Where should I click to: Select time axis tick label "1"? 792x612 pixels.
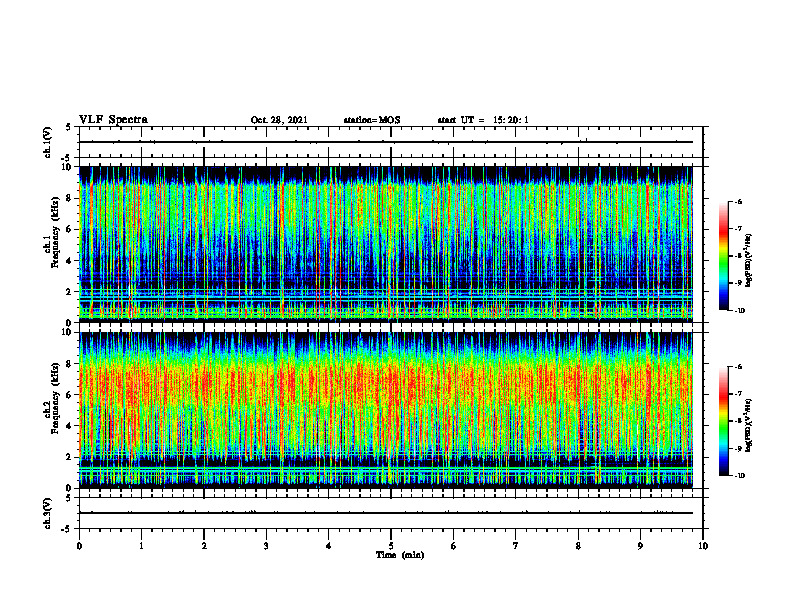point(141,546)
